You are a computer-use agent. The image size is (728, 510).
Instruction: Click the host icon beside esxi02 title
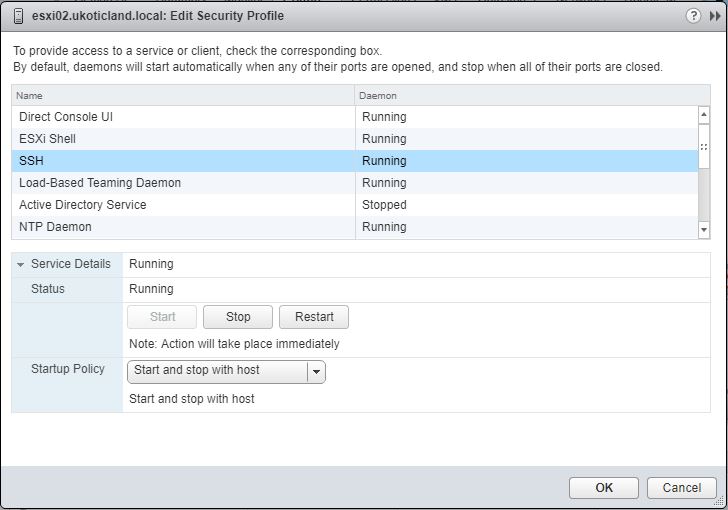tap(19, 16)
